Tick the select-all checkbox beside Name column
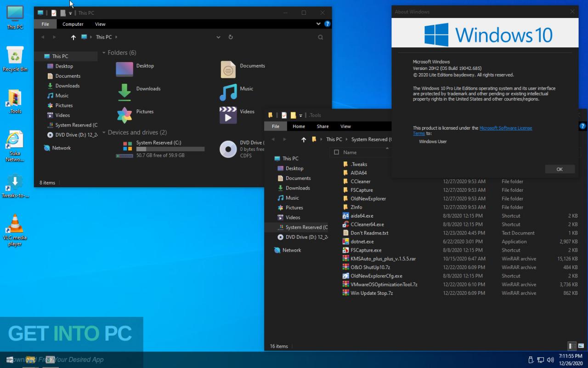Screen dimensions: 588x368 click(337, 152)
